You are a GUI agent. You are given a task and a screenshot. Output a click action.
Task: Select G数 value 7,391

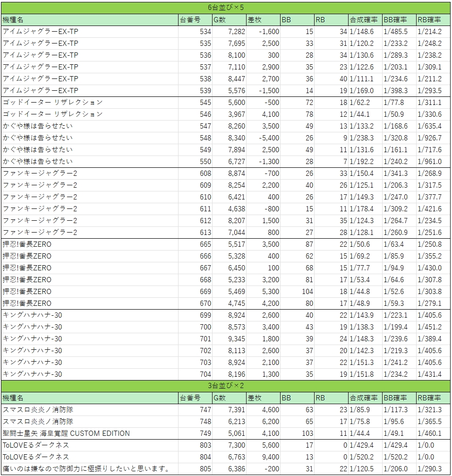pyautogui.click(x=230, y=410)
